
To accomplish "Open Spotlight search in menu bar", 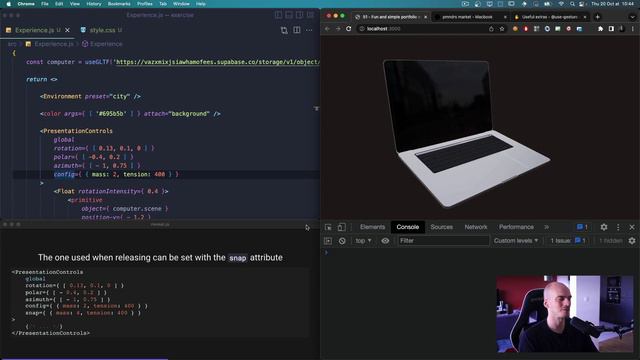I will [572, 4].
